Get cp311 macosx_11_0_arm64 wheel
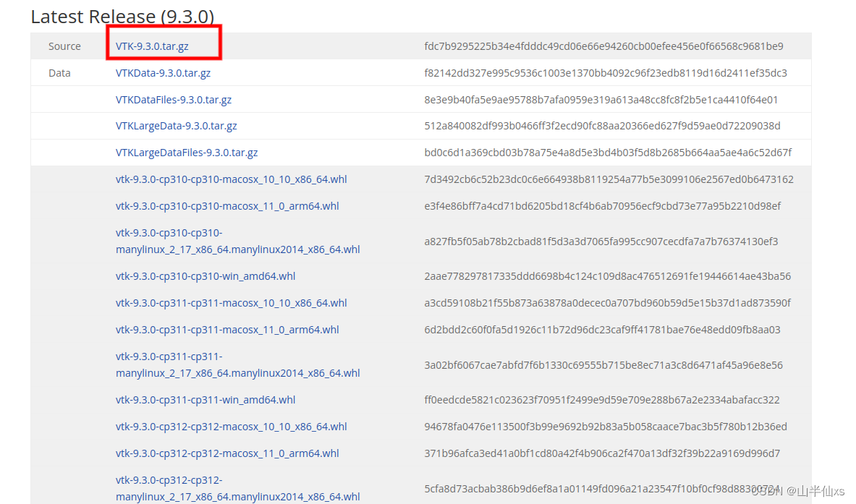This screenshot has height=504, width=856. click(227, 330)
